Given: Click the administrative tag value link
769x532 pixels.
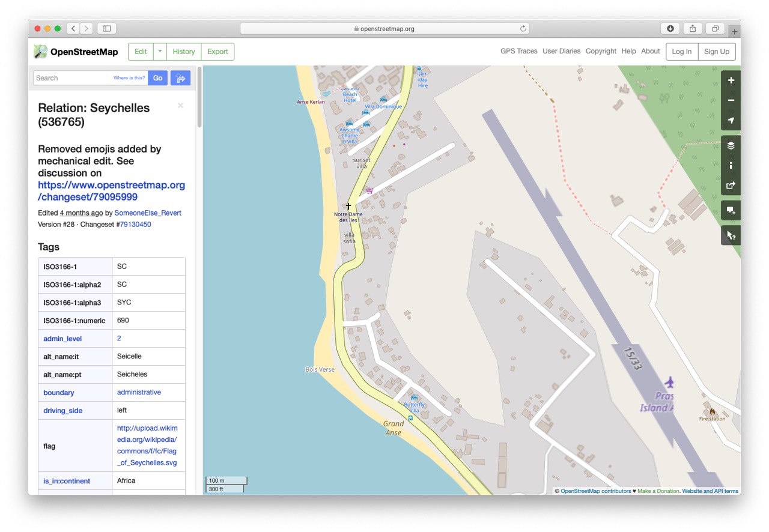Looking at the screenshot, I should pyautogui.click(x=139, y=392).
